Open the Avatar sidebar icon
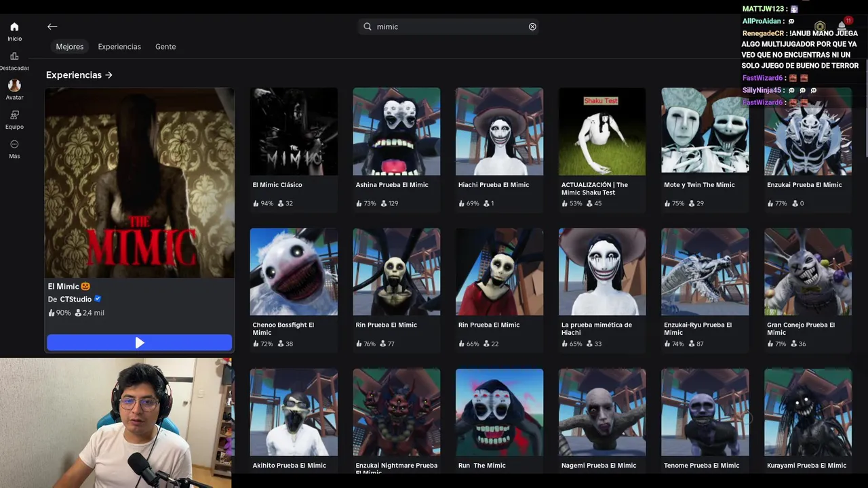The width and height of the screenshot is (868, 488). (x=14, y=85)
